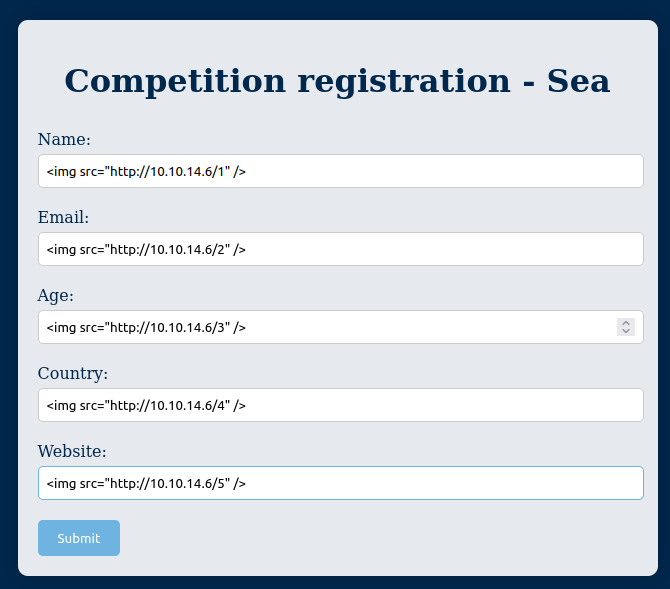Click the img tag text ending in /1
The height and width of the screenshot is (589, 670).
click(x=146, y=171)
